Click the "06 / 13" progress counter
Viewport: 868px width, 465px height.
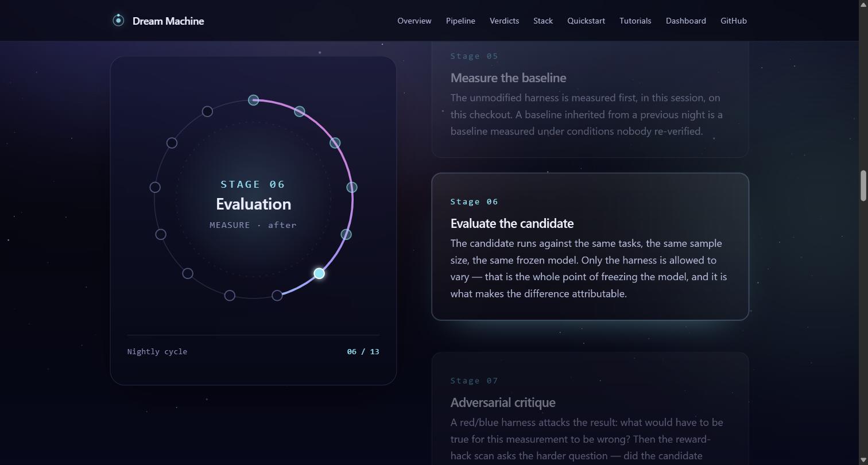[x=363, y=352]
